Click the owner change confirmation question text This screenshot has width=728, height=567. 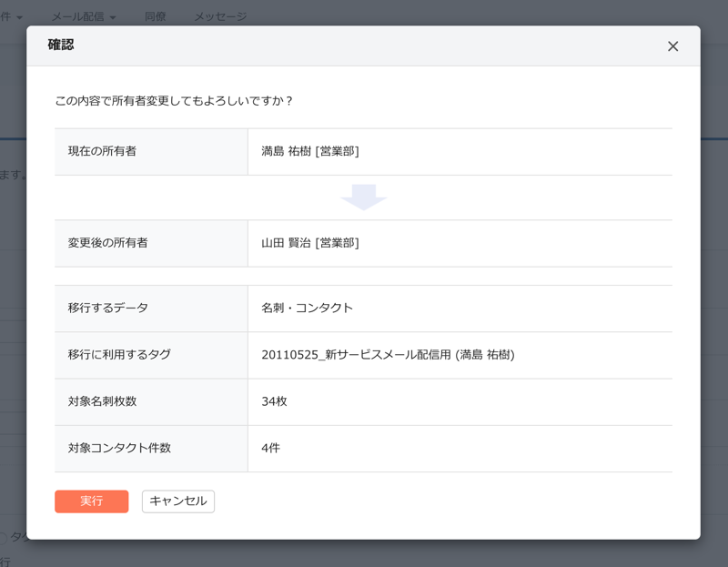[174, 101]
